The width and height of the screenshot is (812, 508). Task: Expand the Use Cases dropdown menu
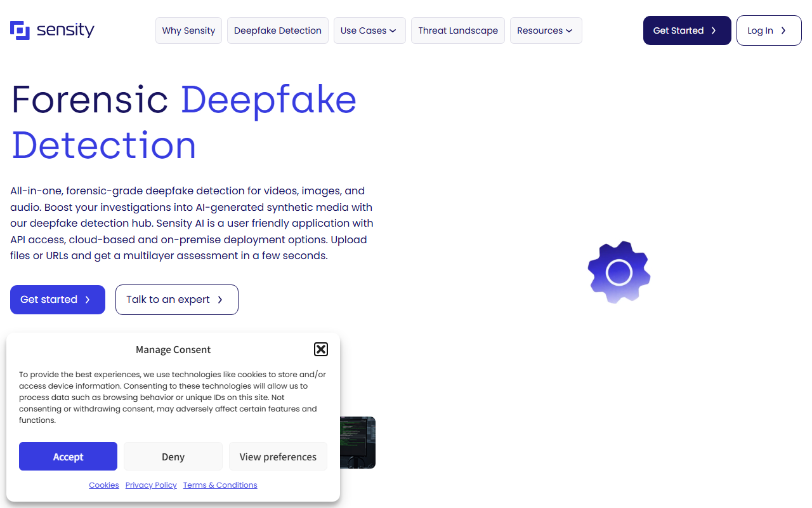coord(370,30)
